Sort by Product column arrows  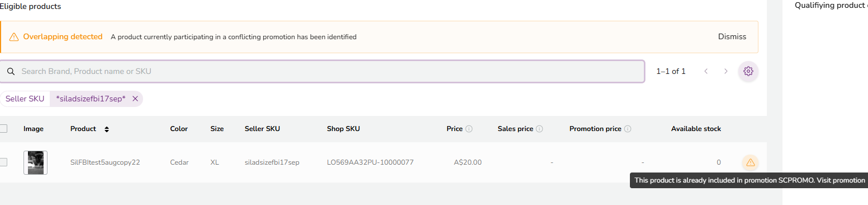107,129
